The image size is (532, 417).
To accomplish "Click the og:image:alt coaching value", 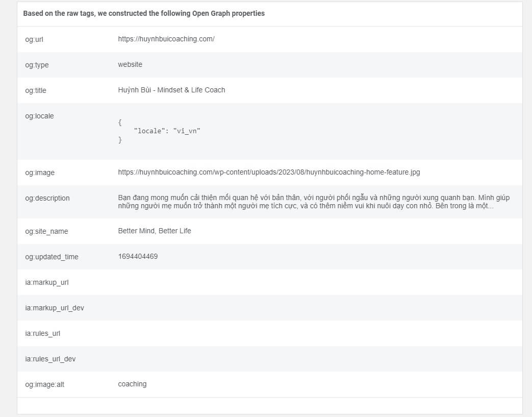I will click(132, 384).
